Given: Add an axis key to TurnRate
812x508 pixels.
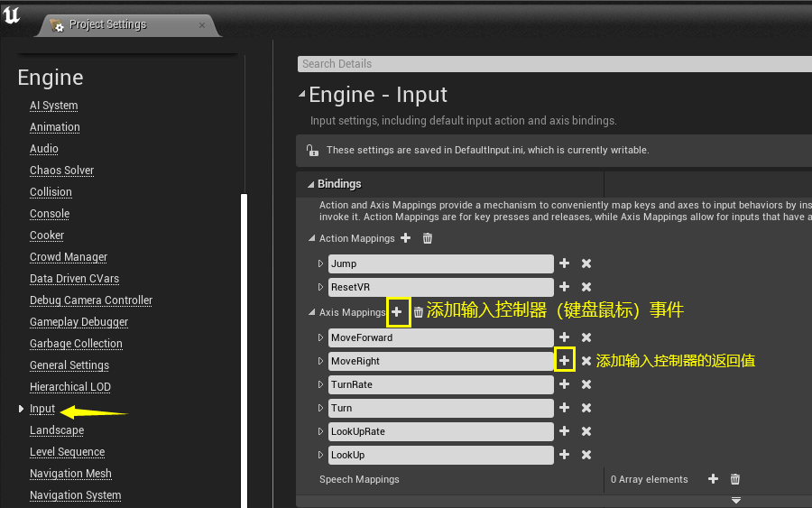Looking at the screenshot, I should pos(565,384).
